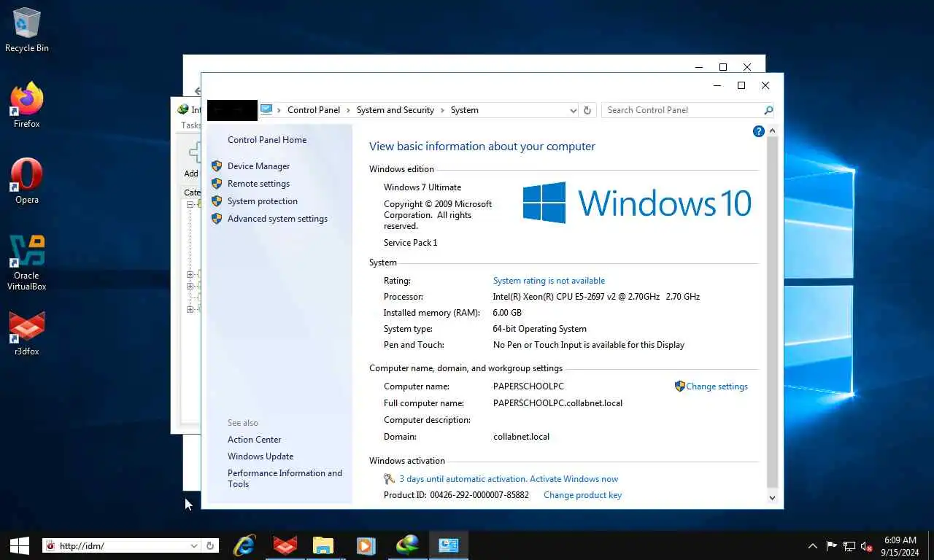Select the active System control panel taskbar button
This screenshot has height=560, width=934.
tap(448, 545)
